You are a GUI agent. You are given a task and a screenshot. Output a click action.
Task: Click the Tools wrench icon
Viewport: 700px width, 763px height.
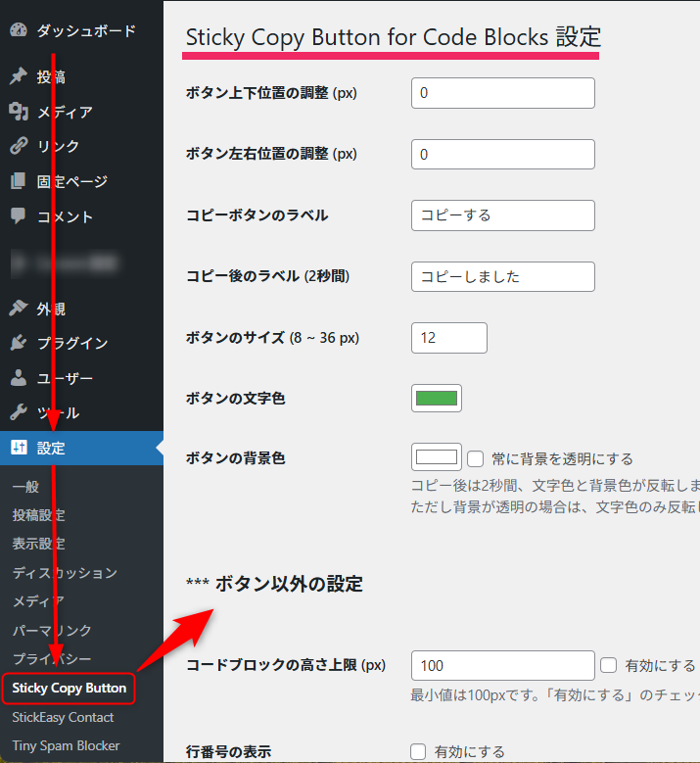(19, 412)
